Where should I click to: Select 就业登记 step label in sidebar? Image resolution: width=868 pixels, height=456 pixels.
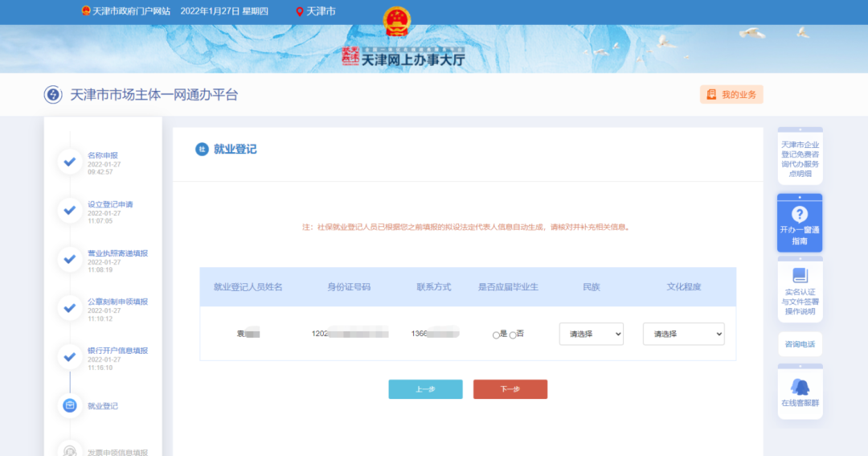coord(103,406)
